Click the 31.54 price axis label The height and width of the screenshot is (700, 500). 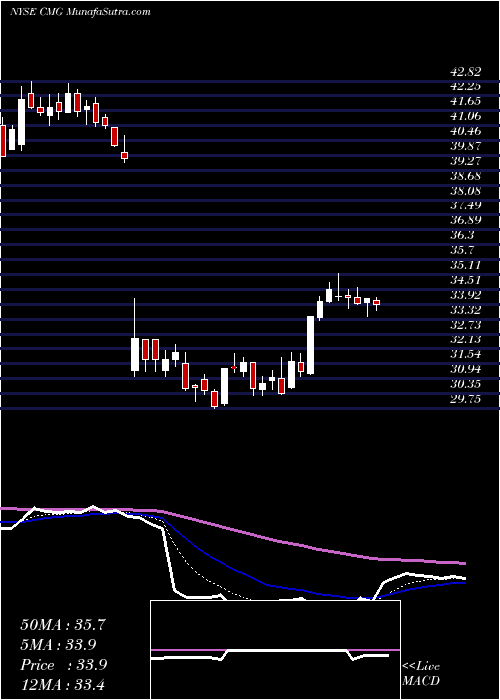(x=465, y=354)
